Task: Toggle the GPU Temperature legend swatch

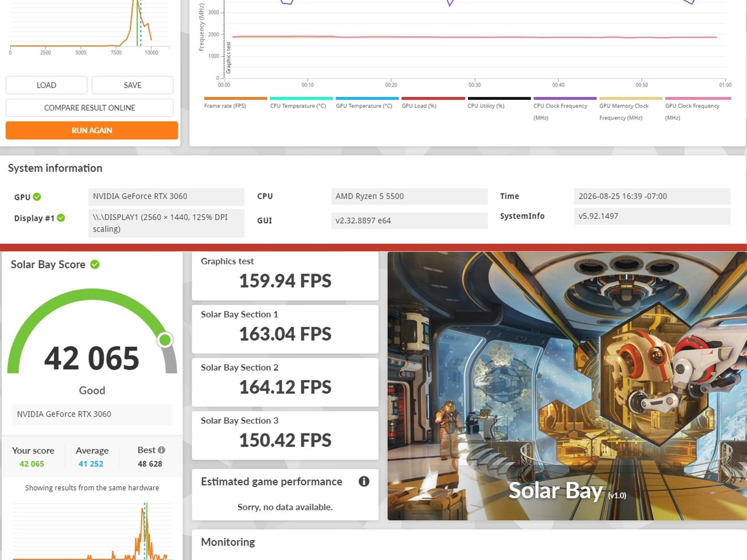Action: tap(367, 98)
